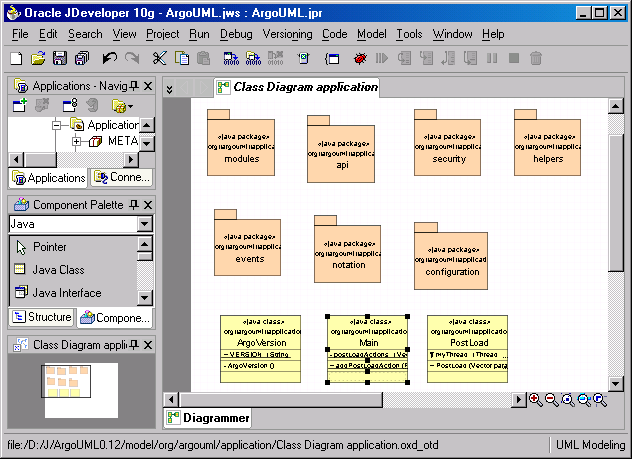The height and width of the screenshot is (459, 632).
Task: Click the Paste toolbar icon
Action: pos(204,58)
